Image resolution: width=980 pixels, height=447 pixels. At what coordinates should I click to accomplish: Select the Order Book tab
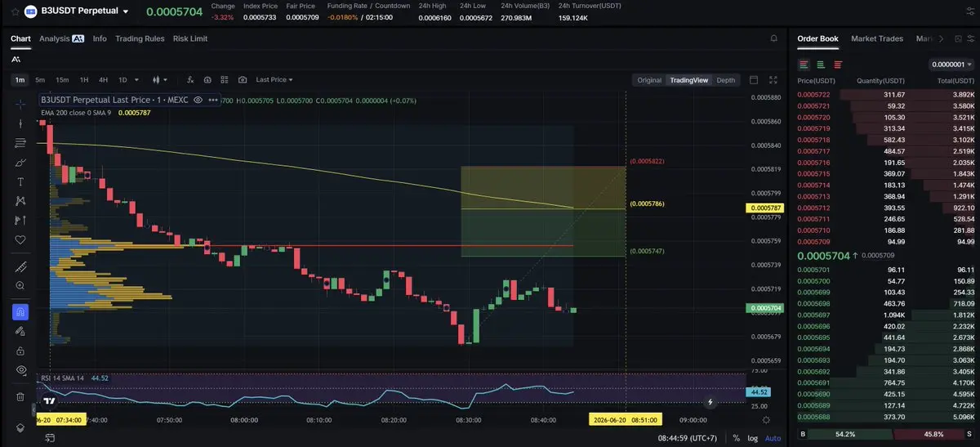pos(817,38)
